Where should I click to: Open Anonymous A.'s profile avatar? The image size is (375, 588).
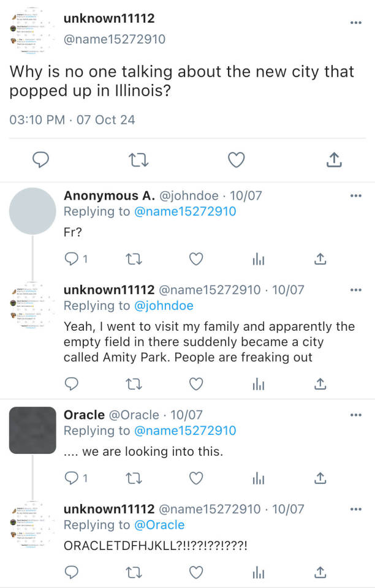pos(33,211)
